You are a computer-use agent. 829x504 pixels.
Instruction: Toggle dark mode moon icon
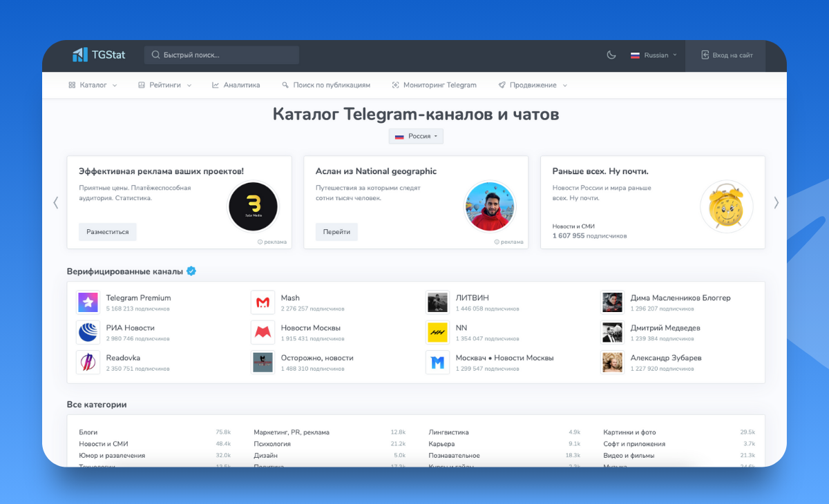(x=611, y=55)
